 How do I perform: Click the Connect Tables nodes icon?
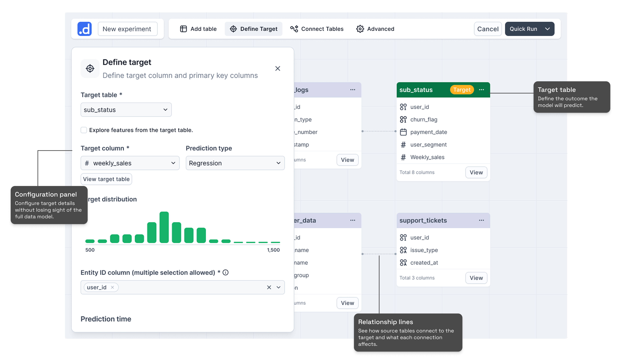click(294, 29)
